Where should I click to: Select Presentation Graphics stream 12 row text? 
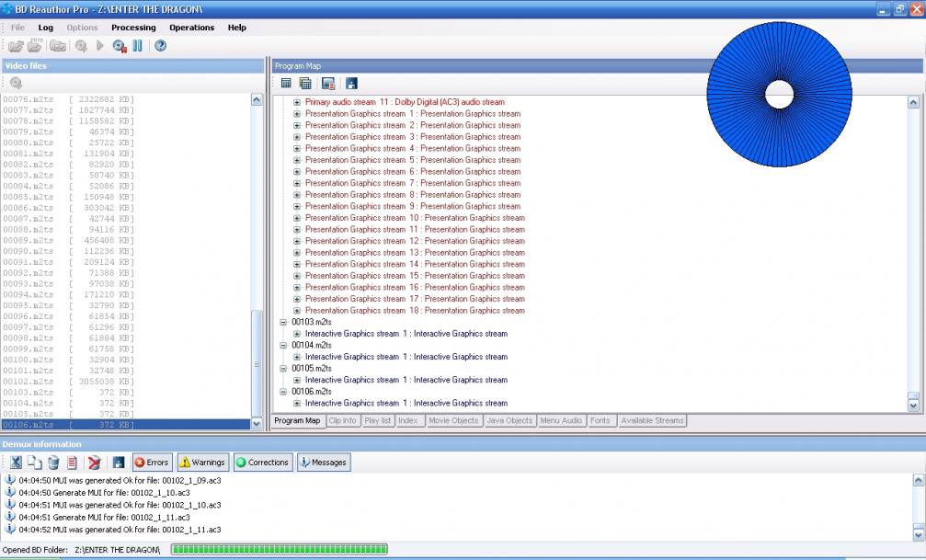[x=415, y=241]
